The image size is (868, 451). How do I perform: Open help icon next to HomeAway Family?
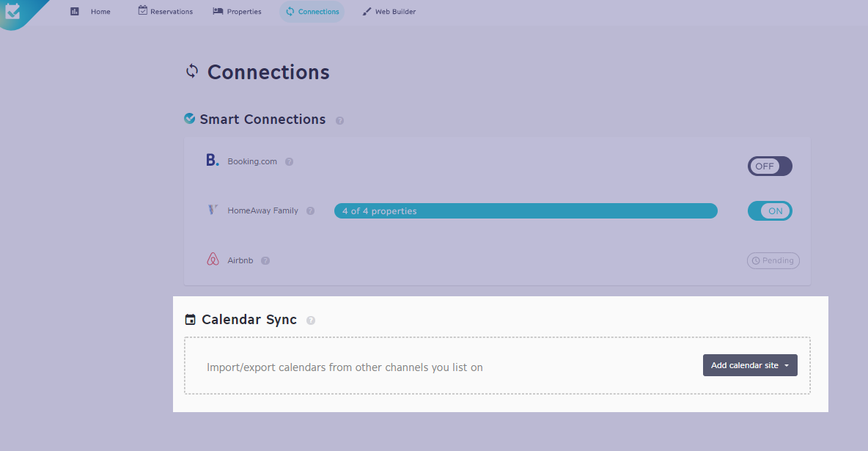311,211
